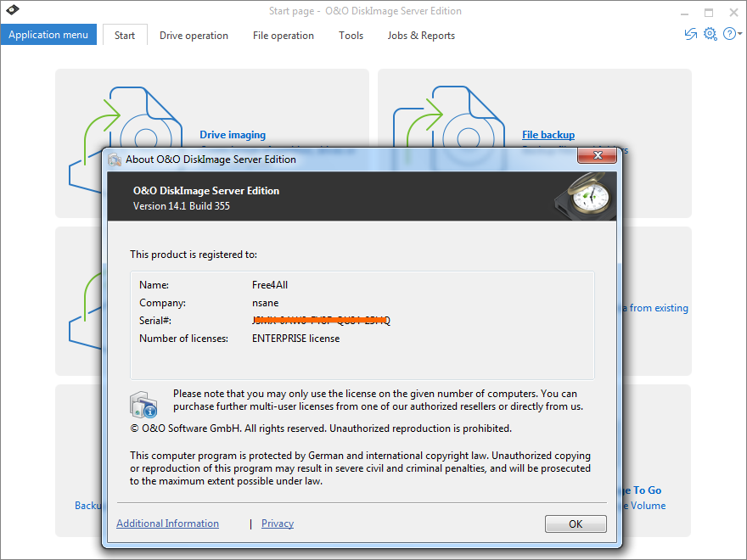The image size is (747, 560).
Task: Open the help question mark icon
Action: [729, 34]
